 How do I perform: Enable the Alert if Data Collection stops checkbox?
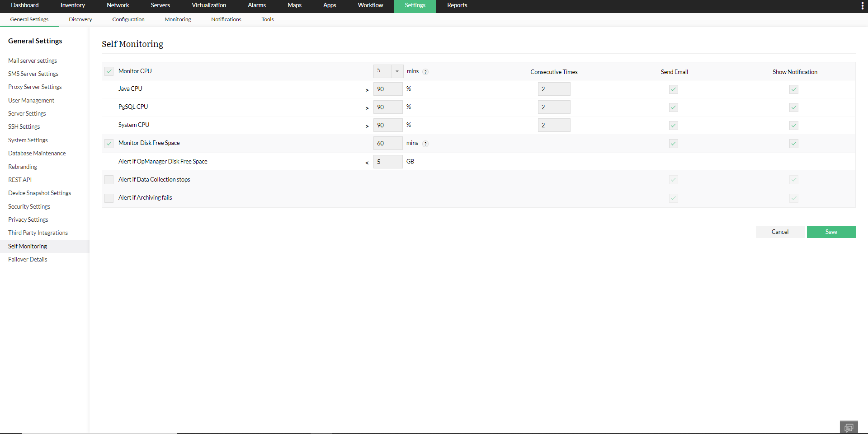coord(109,180)
